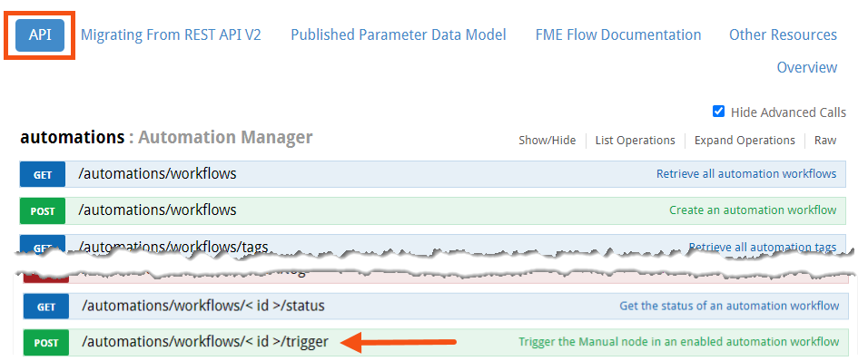Viewport: 868px width, 361px height.
Task: Click POST badge for /automations/workflows
Action: [x=43, y=211]
